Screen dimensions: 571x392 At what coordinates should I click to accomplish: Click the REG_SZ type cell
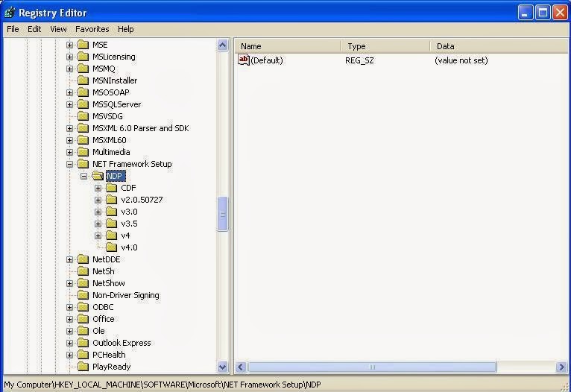(x=359, y=60)
